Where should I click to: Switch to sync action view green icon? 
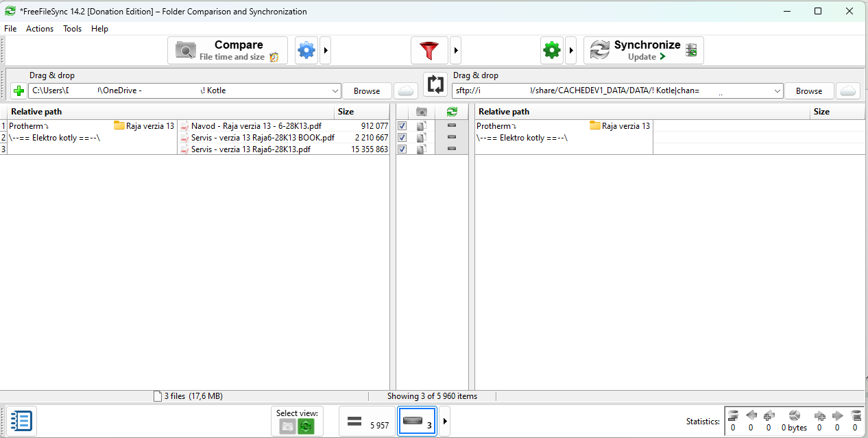(x=306, y=426)
